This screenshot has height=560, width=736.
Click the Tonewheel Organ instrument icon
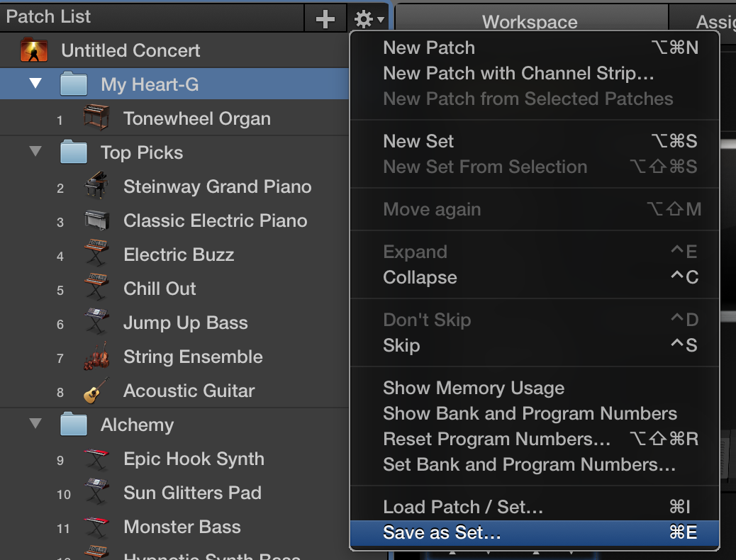coord(96,118)
